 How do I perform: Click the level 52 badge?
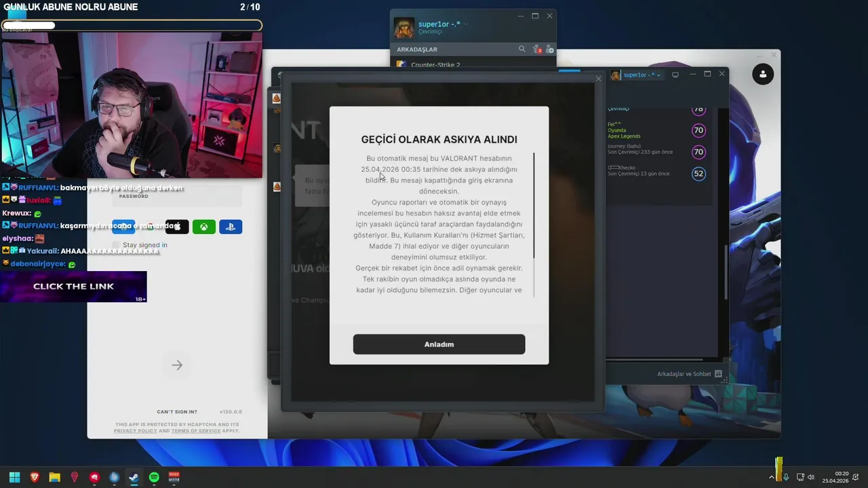(x=698, y=174)
